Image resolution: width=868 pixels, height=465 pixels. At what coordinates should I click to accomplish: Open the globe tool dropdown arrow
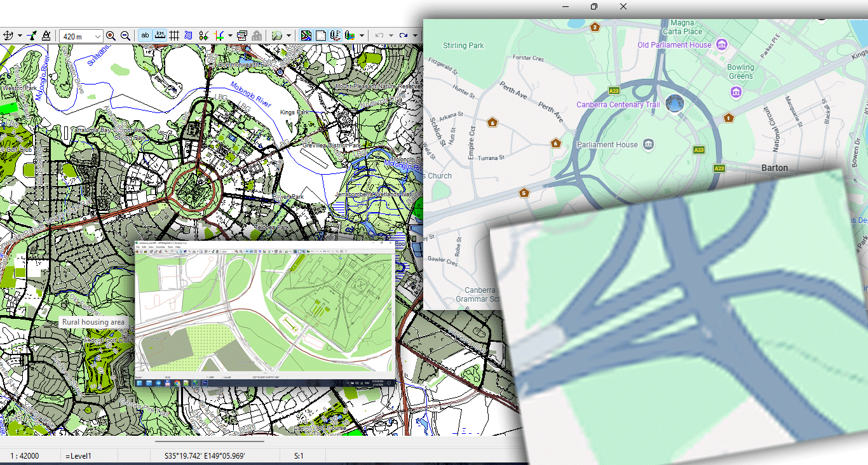coord(287,36)
